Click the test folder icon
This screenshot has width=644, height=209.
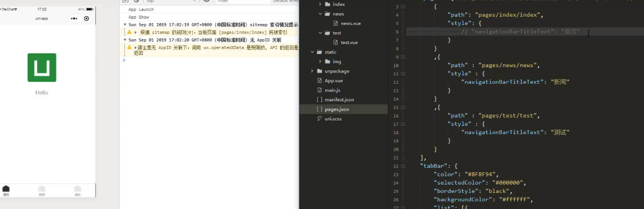coord(327,33)
